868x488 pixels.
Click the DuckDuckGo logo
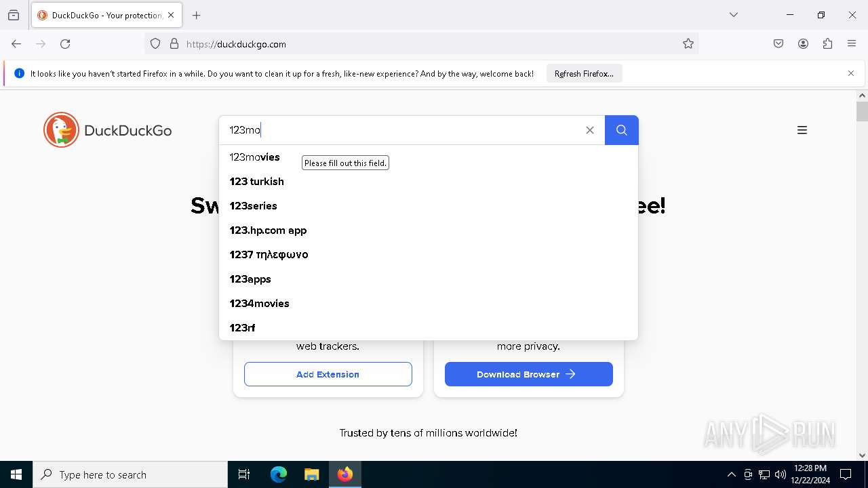pyautogui.click(x=108, y=130)
